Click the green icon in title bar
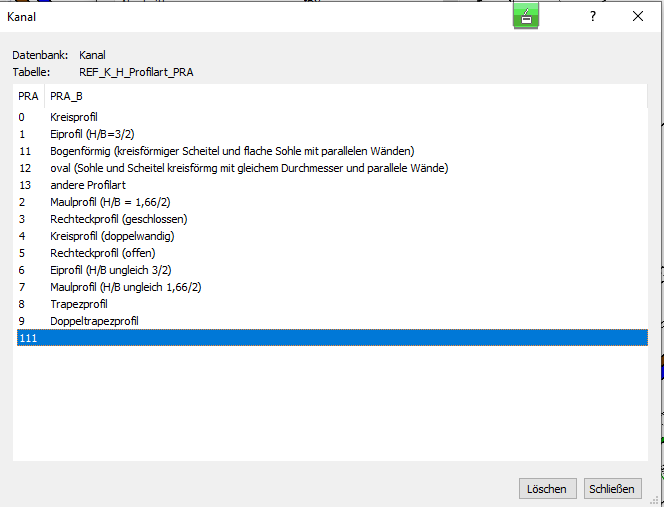 526,15
